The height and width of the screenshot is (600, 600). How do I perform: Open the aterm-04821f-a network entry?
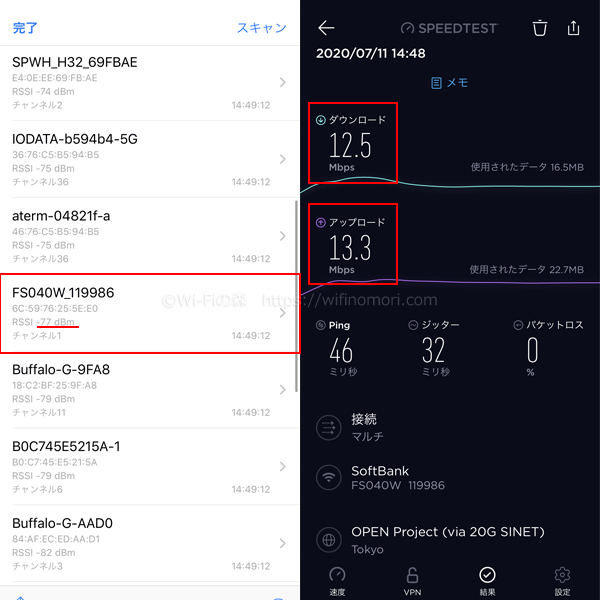[x=150, y=236]
